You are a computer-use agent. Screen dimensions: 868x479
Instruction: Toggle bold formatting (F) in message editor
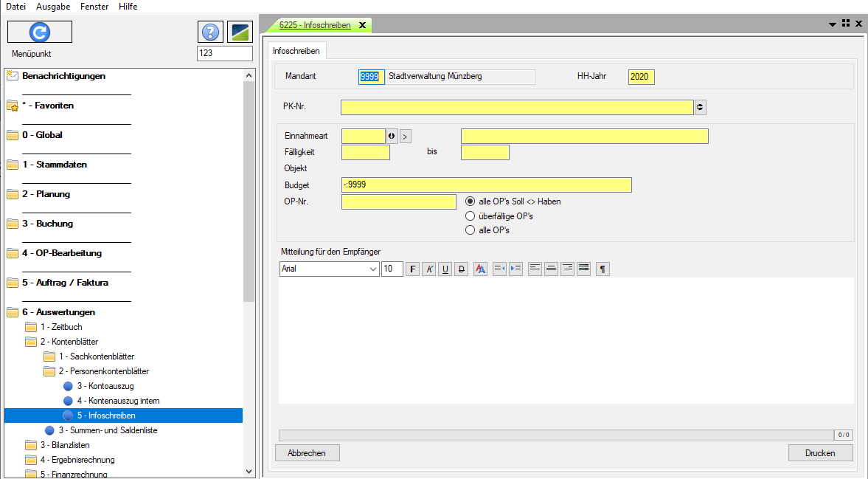[413, 269]
